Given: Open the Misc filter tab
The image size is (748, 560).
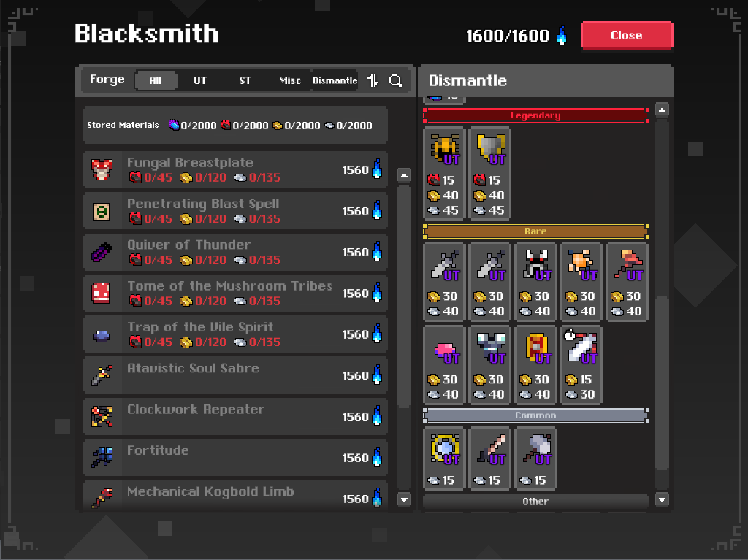Looking at the screenshot, I should click(290, 80).
